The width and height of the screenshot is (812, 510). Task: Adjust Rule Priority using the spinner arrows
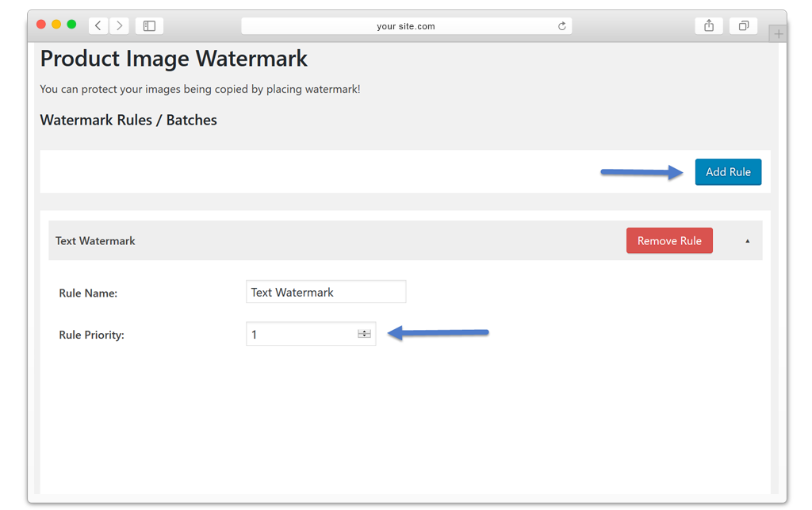click(364, 334)
